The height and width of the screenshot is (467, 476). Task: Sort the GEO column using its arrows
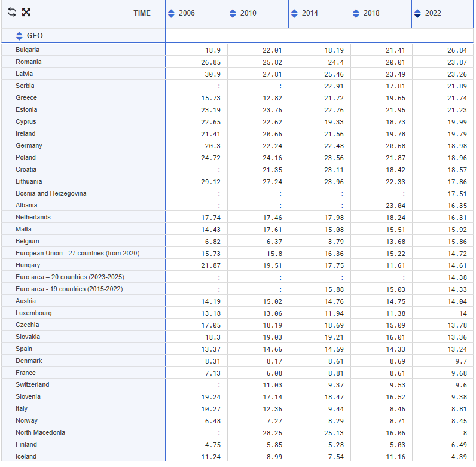(x=19, y=36)
